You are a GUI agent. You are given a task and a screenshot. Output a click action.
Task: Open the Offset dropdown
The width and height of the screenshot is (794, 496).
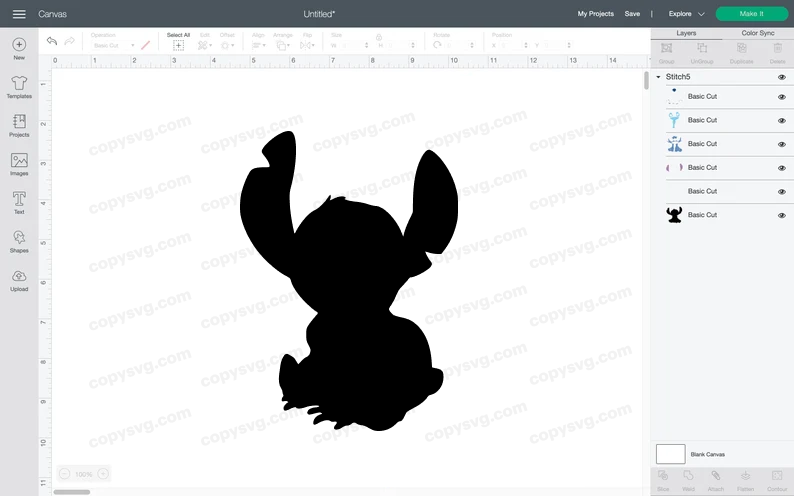click(x=227, y=46)
